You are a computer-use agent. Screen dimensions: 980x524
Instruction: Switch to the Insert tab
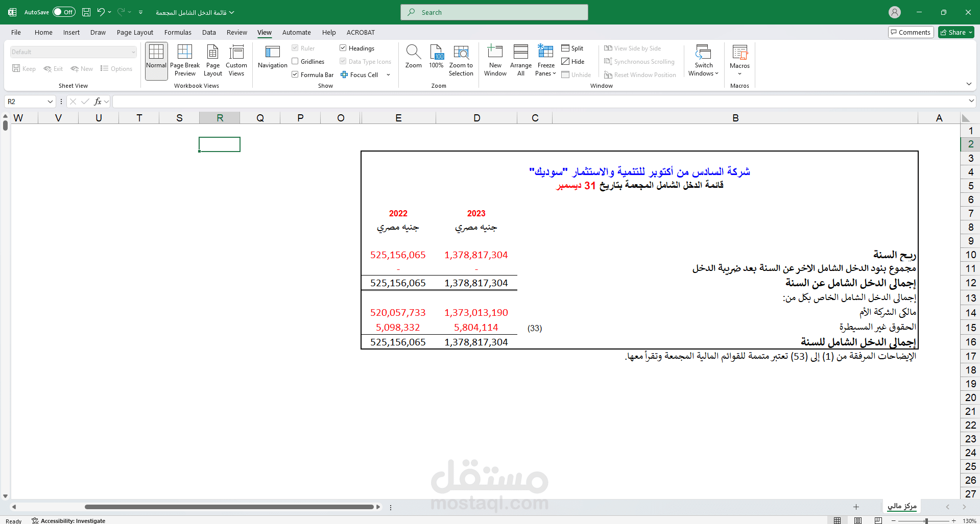[71, 32]
